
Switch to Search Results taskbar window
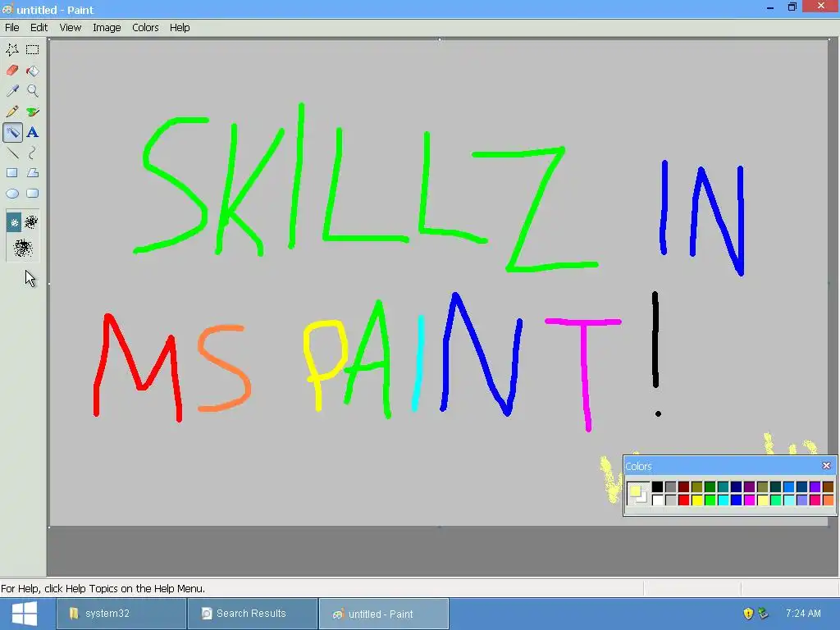253,614
